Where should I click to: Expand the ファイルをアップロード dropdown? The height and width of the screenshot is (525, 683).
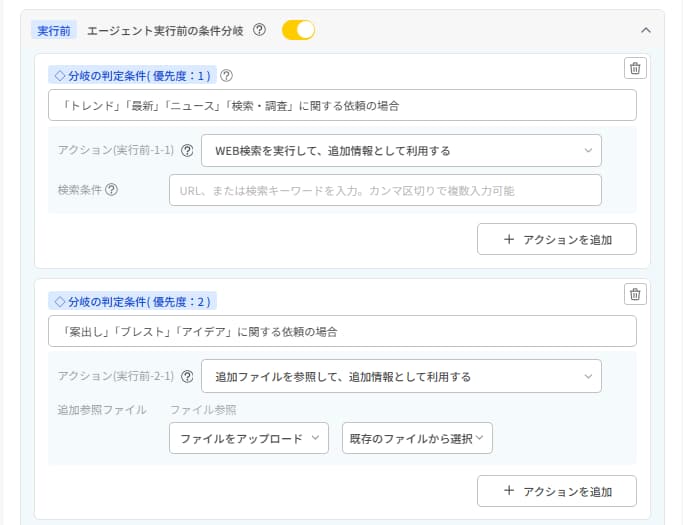[x=248, y=438]
